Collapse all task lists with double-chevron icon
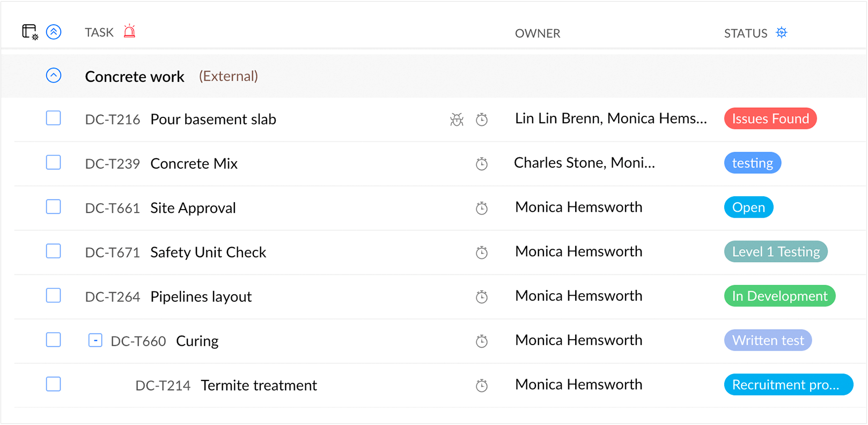This screenshot has width=868, height=425. coord(54,32)
